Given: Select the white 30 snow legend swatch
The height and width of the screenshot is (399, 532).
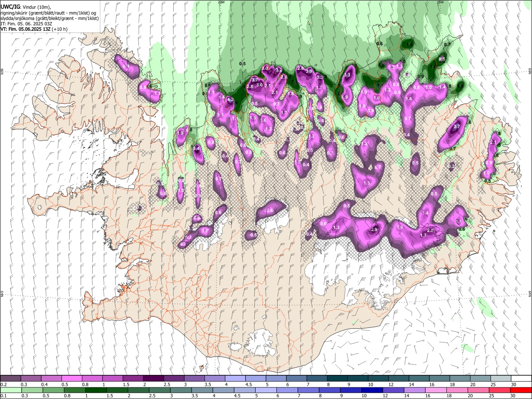Looking at the screenshot, I should point(522,378).
